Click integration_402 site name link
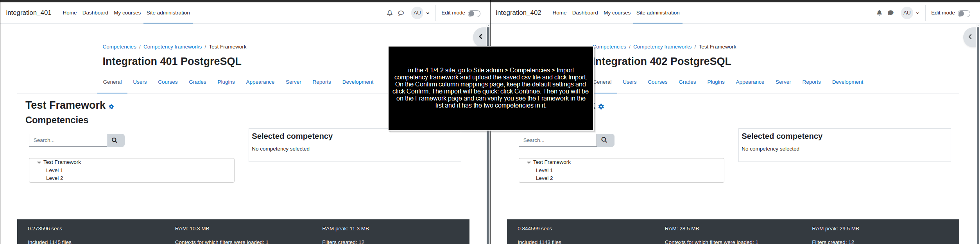 click(x=518, y=13)
